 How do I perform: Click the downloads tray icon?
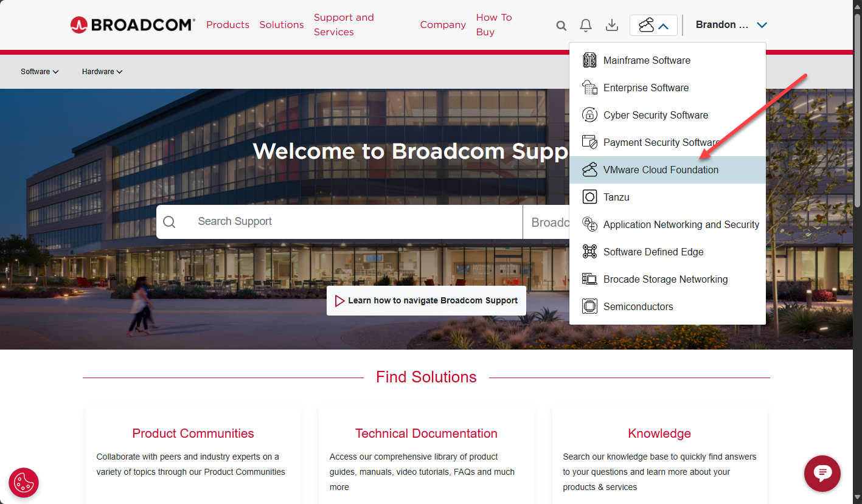tap(612, 25)
